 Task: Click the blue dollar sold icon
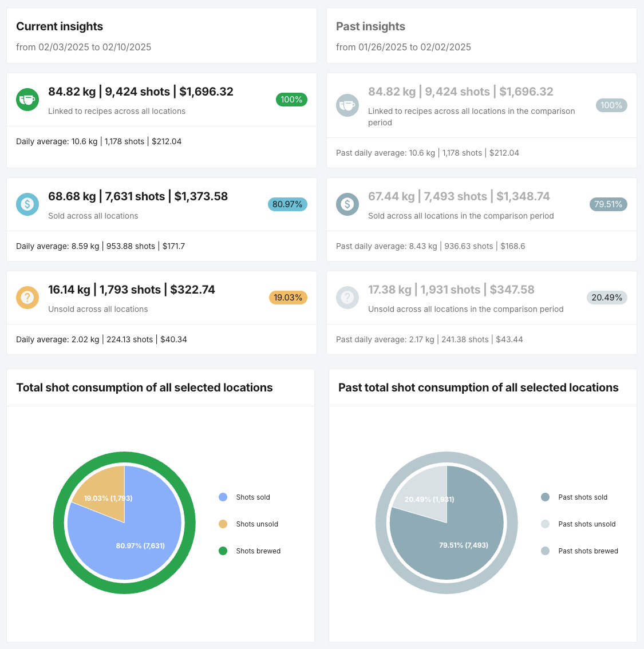click(27, 204)
